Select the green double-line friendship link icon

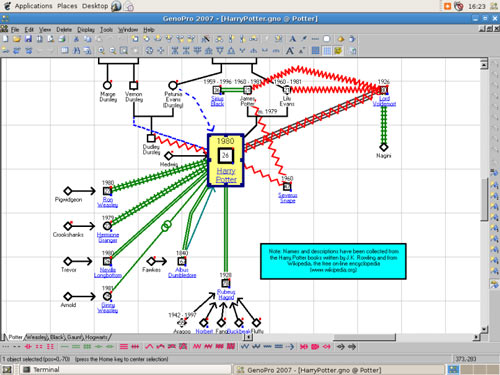pos(76,347)
